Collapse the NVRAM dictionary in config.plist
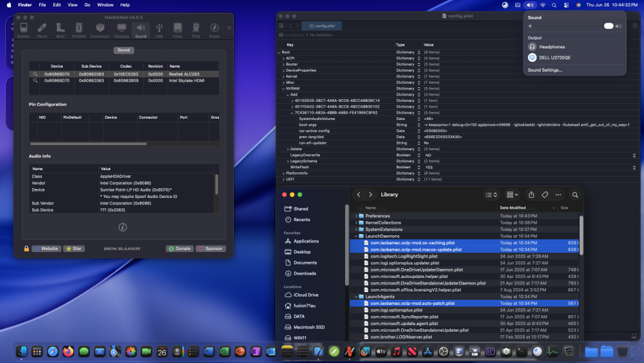The height and width of the screenshot is (363, 644). pos(283,88)
